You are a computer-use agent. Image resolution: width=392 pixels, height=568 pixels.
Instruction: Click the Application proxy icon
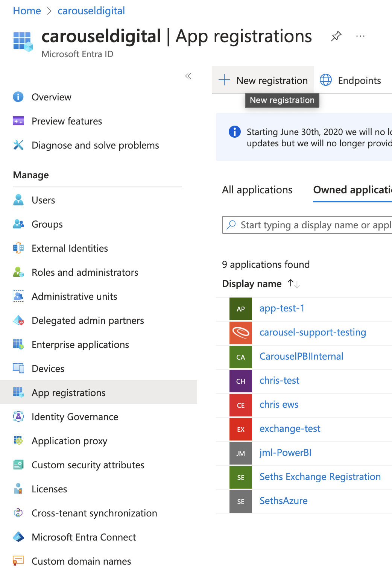tap(18, 441)
